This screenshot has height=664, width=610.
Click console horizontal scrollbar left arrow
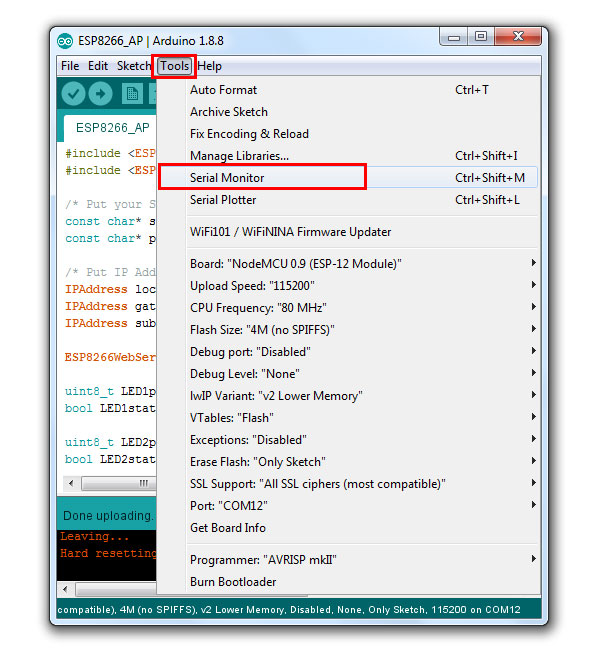[65, 589]
